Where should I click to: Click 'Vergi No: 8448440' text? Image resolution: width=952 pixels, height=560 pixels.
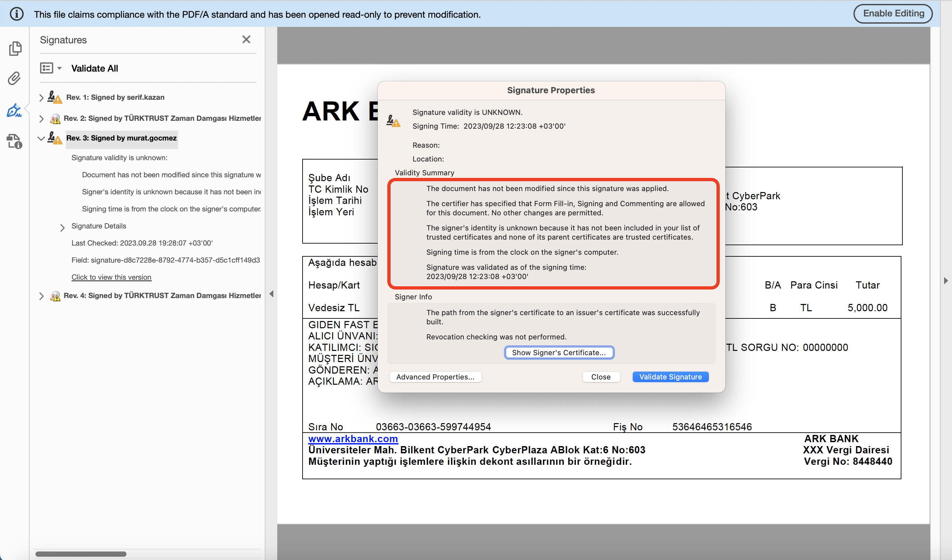click(x=848, y=462)
